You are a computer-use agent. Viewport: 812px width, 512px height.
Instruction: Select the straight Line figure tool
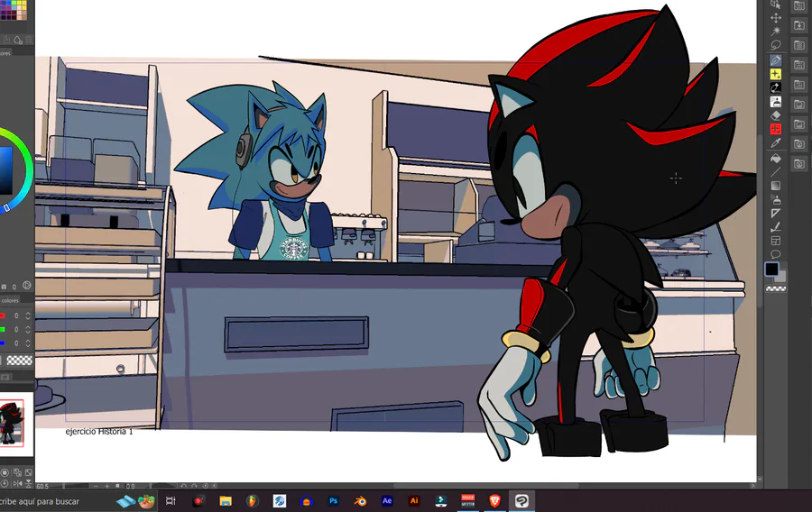pyautogui.click(x=776, y=171)
